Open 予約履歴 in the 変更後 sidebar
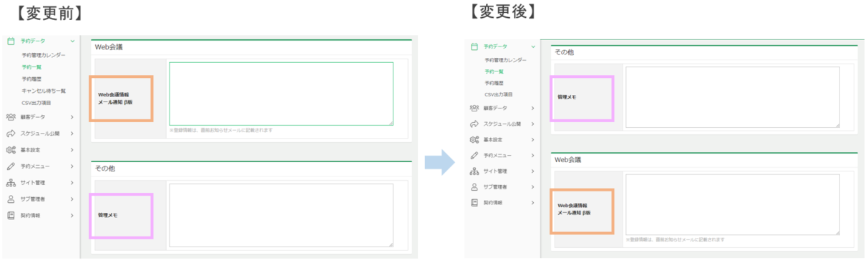This screenshot has width=868, height=275. click(494, 83)
